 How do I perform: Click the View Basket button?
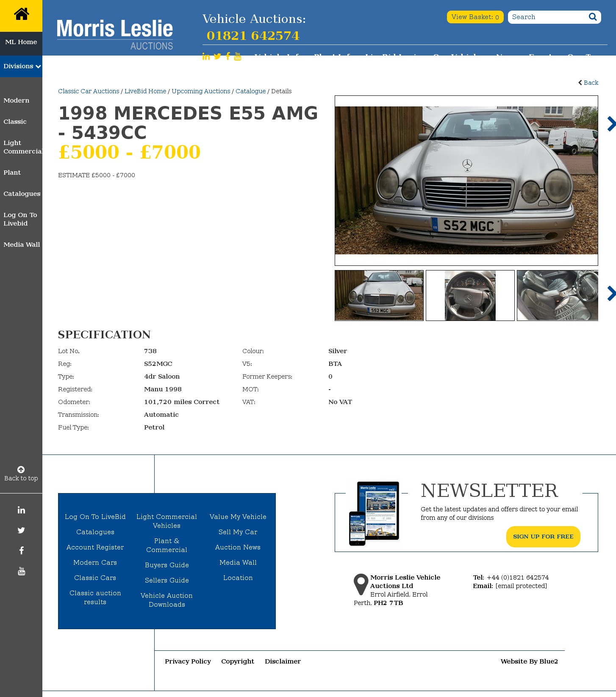tap(475, 17)
